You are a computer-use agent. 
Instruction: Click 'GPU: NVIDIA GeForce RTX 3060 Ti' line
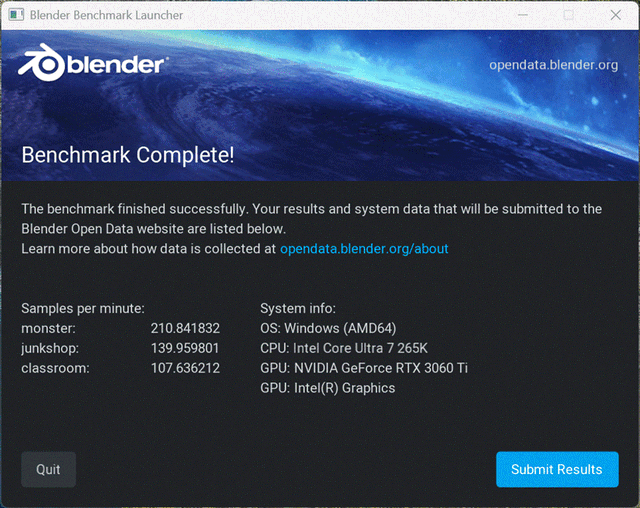click(364, 368)
